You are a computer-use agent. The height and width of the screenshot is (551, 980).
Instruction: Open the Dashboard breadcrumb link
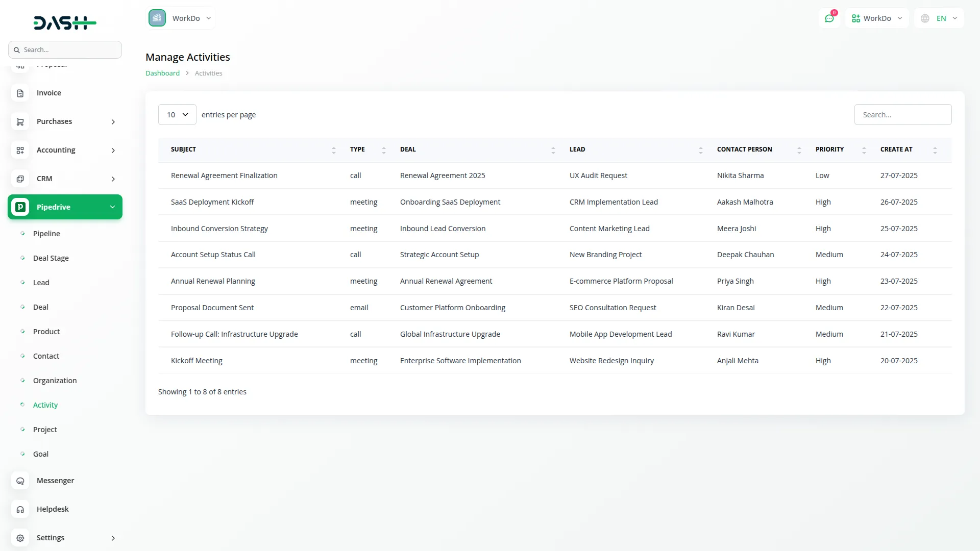coord(162,73)
